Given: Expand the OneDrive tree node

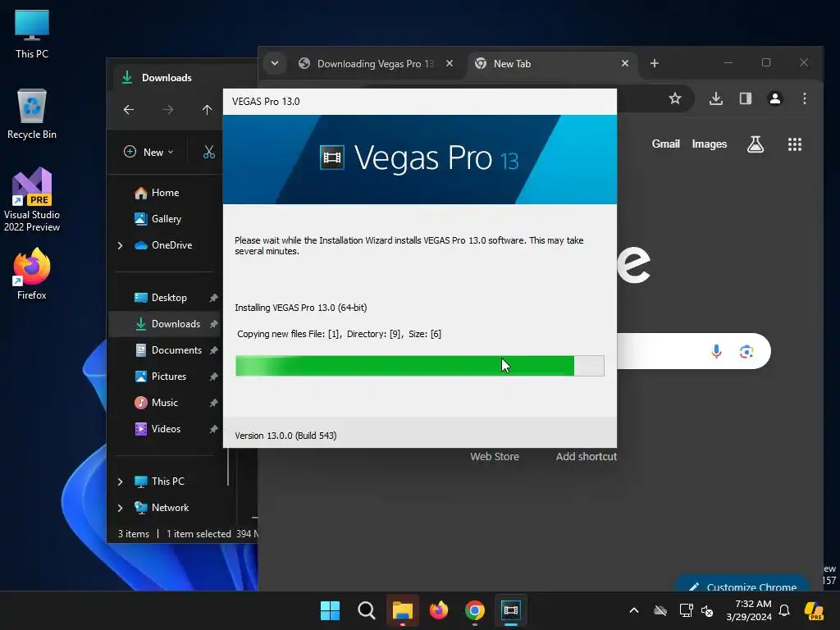Looking at the screenshot, I should click(120, 245).
